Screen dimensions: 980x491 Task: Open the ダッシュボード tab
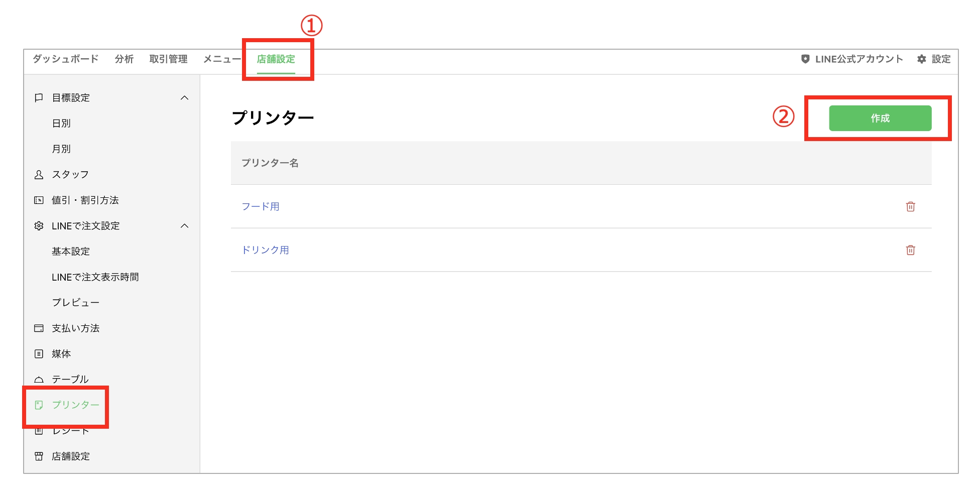[65, 59]
